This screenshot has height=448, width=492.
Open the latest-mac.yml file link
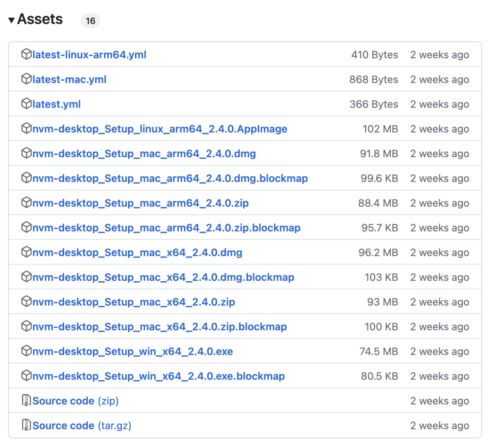pos(69,79)
